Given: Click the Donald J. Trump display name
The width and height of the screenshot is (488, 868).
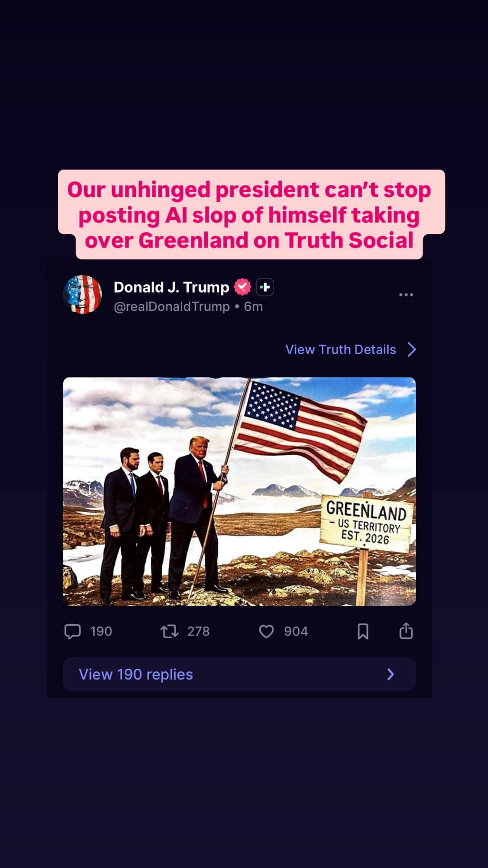Looking at the screenshot, I should [x=171, y=287].
